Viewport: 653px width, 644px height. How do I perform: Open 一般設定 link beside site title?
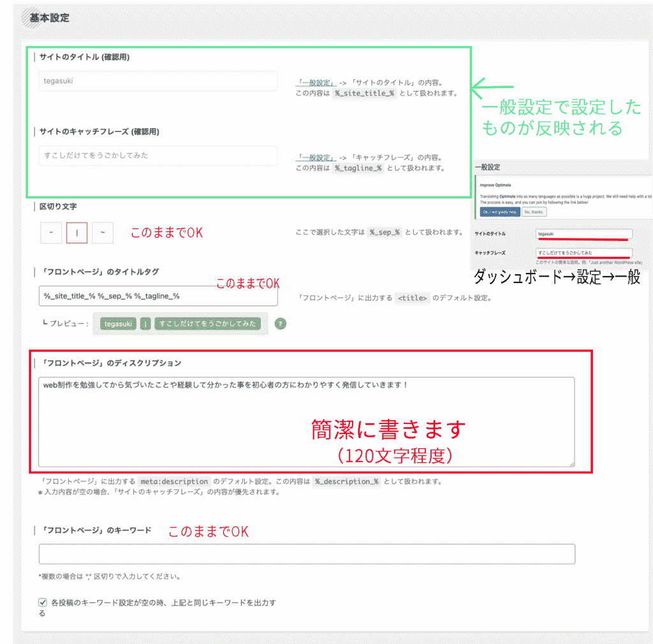pyautogui.click(x=316, y=82)
